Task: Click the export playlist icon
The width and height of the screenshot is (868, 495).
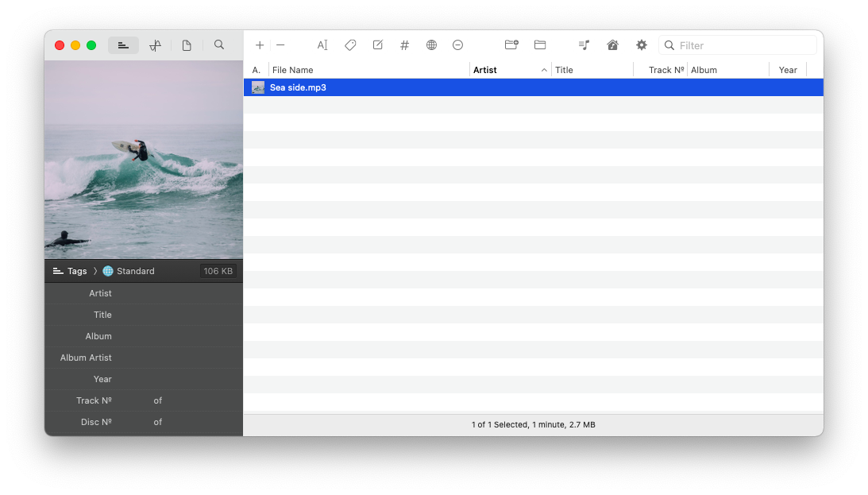Action: pos(584,45)
